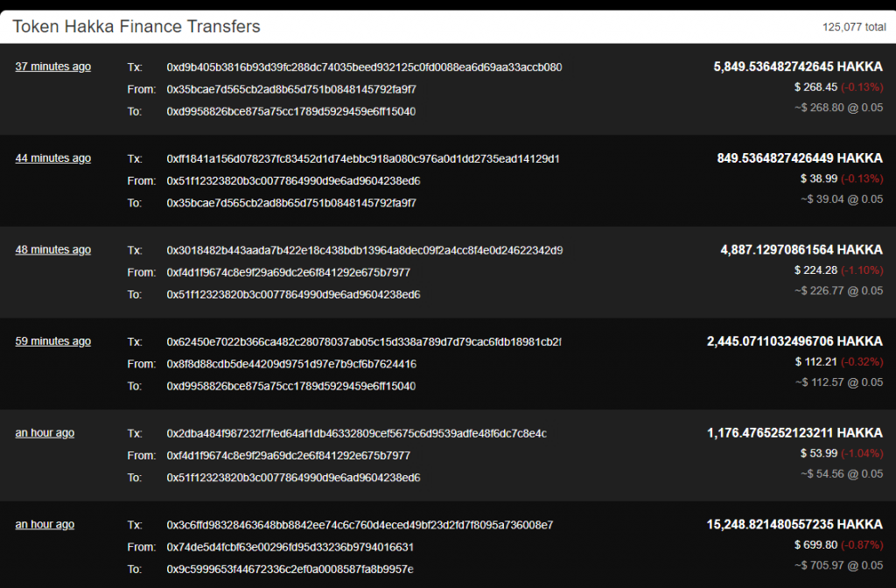Click the 5,849.536482742645 HAKKA amount

click(x=798, y=66)
